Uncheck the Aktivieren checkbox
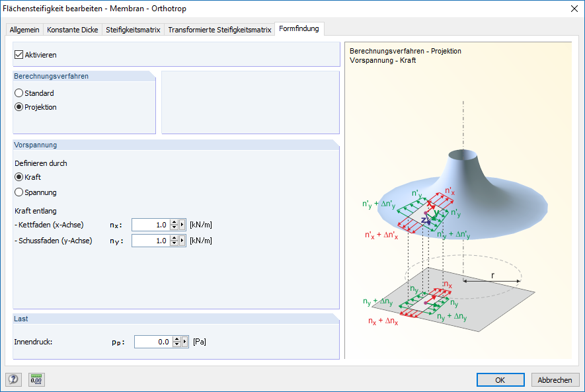This screenshot has width=585, height=392. coord(19,54)
